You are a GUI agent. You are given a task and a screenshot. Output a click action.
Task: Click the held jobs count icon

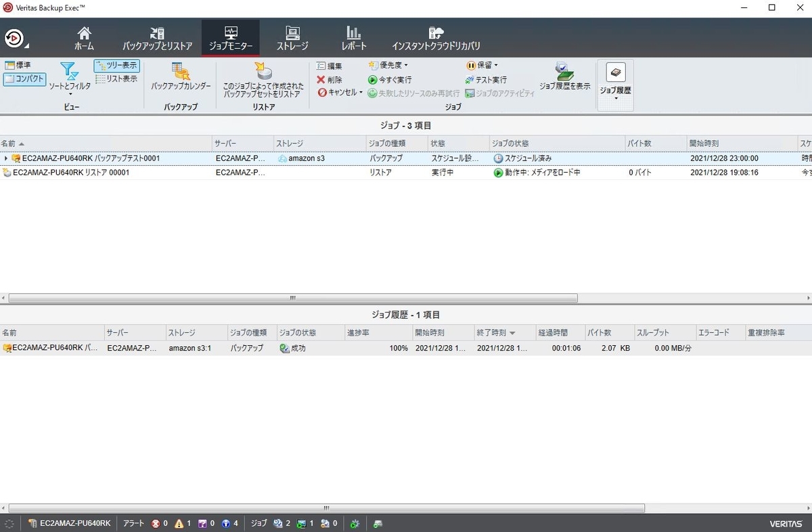(325, 523)
